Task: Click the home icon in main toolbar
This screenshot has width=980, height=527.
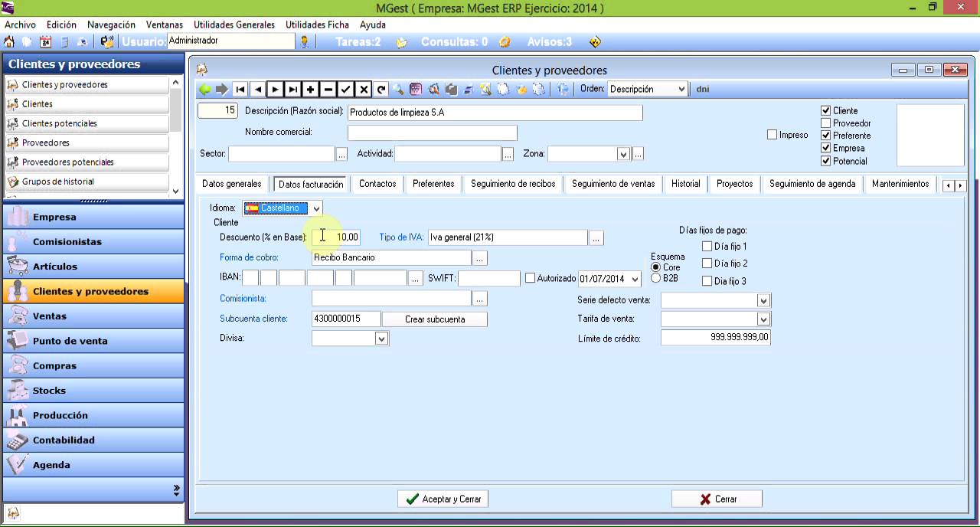Action: click(x=9, y=41)
